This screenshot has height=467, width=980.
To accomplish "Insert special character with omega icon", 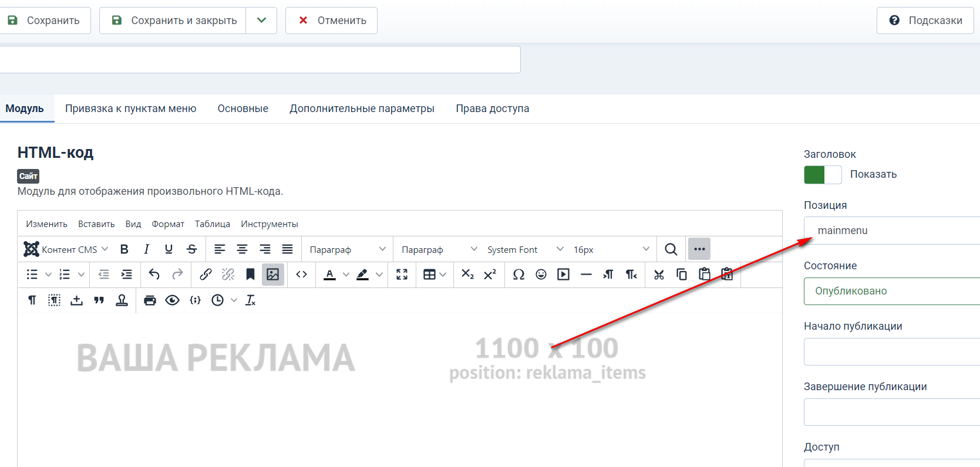I will coord(518,275).
